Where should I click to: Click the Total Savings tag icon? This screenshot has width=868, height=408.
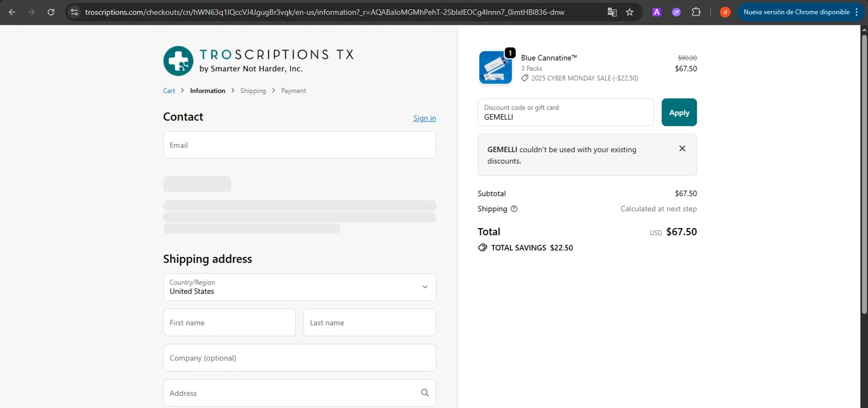coord(483,248)
